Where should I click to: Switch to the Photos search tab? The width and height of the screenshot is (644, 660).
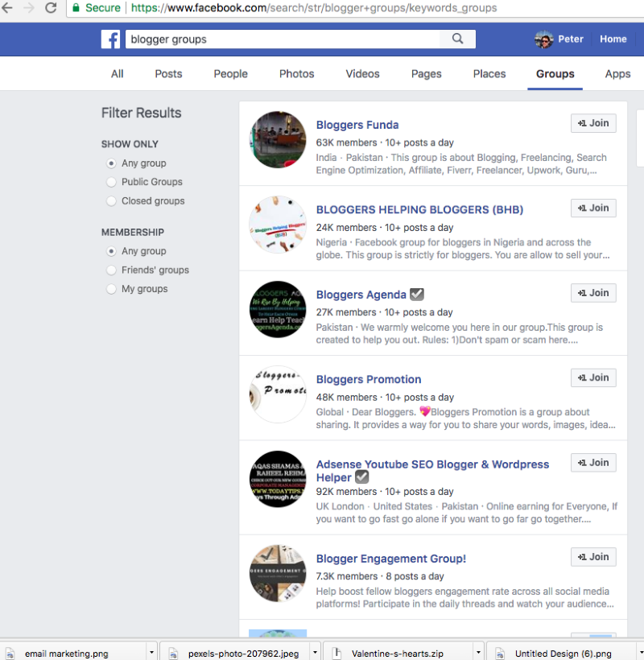tap(297, 74)
